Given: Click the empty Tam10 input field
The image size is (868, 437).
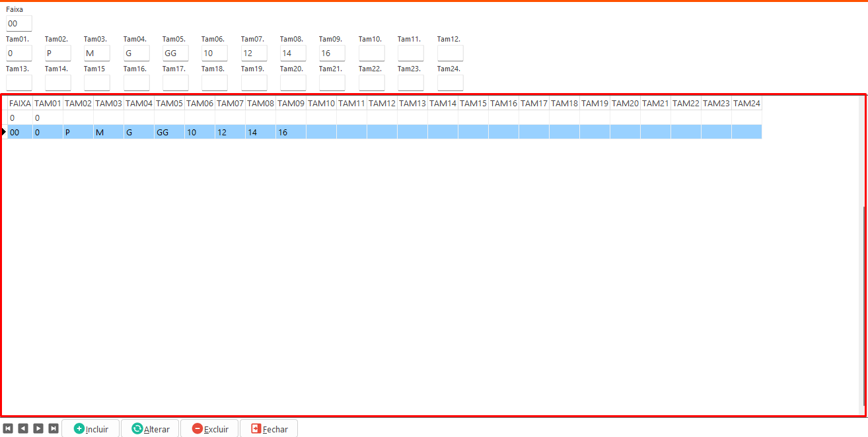Looking at the screenshot, I should coord(371,53).
